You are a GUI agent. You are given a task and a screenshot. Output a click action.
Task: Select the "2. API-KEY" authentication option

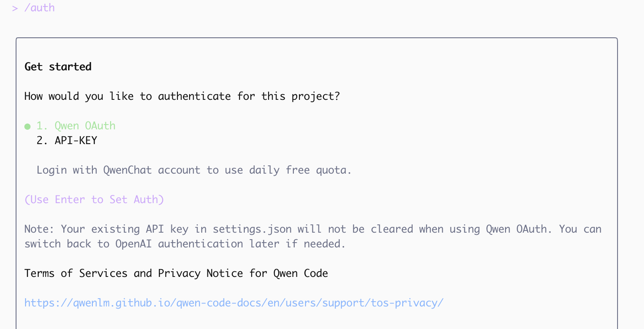click(x=67, y=141)
